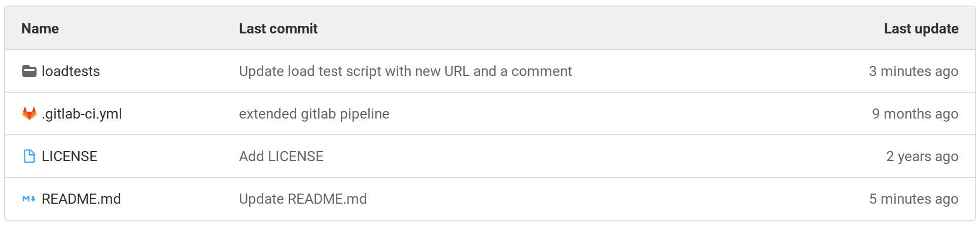980x226 pixels.
Task: Click the '9 months ago' timestamp
Action: tap(915, 114)
